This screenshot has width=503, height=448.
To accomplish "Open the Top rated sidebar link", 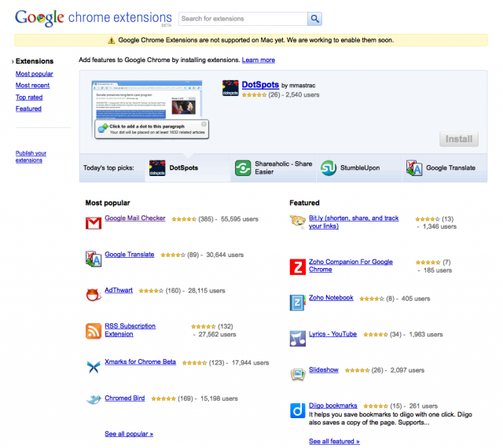I will coord(29,97).
